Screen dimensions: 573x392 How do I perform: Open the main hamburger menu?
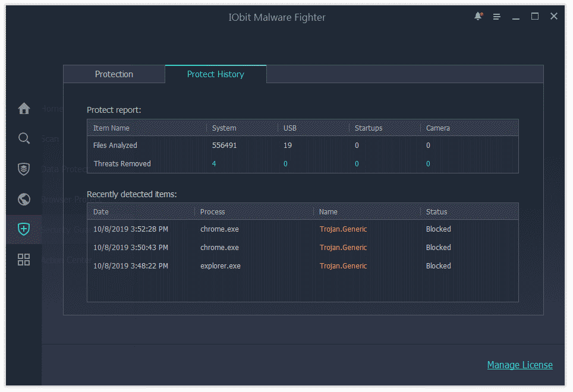click(497, 17)
